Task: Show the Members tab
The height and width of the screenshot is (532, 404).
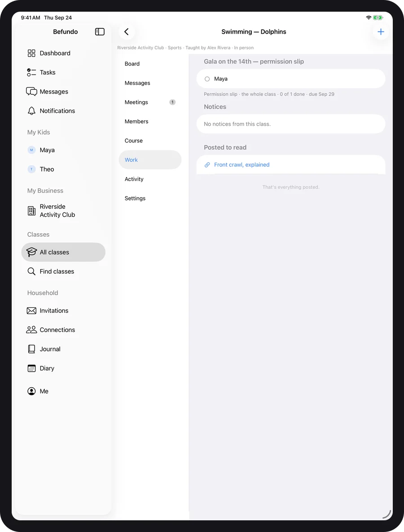Action: [x=150, y=121]
